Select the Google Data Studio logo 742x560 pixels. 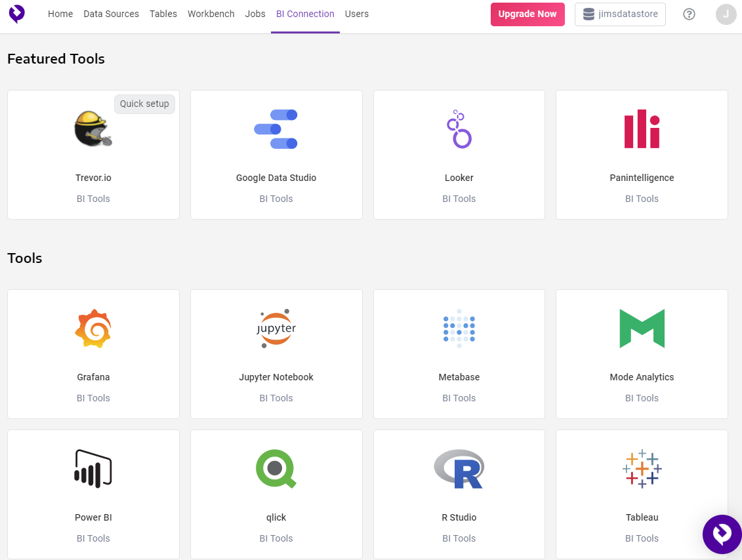(276, 129)
